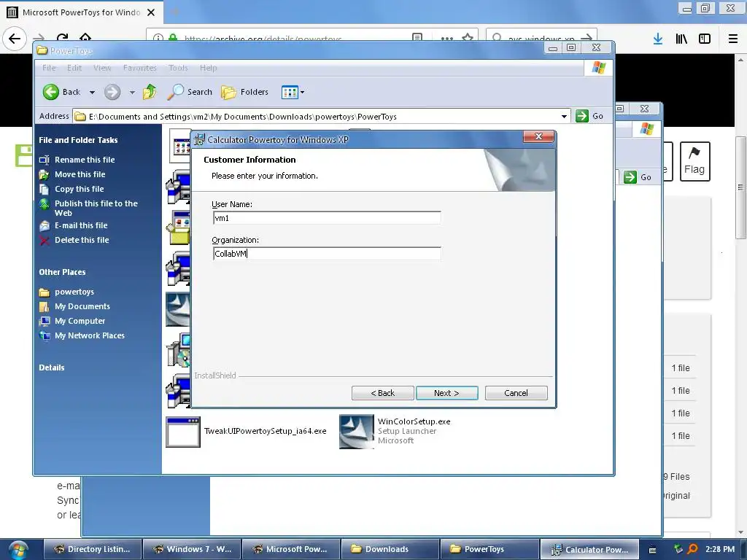
Task: Toggle Firefox sidebar icon
Action: pos(705,39)
